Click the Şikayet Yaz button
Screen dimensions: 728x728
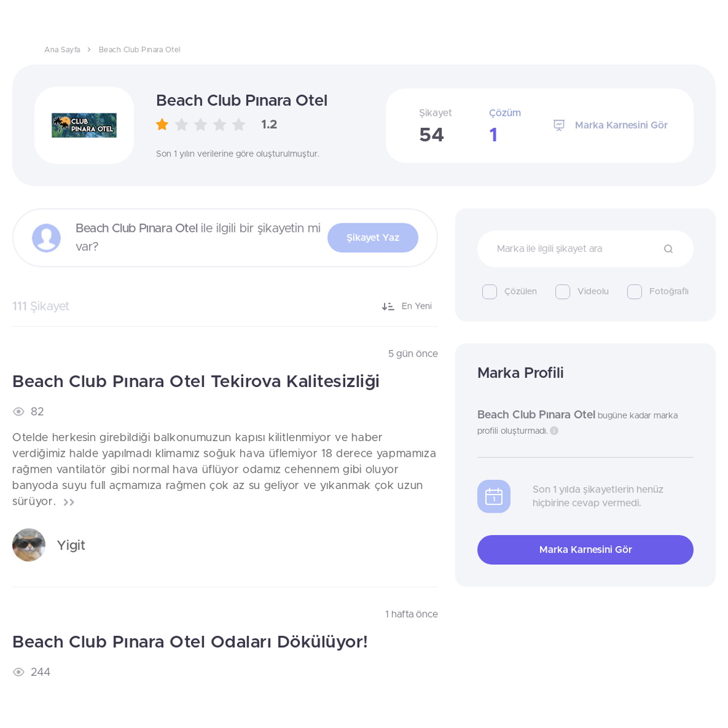click(x=372, y=238)
